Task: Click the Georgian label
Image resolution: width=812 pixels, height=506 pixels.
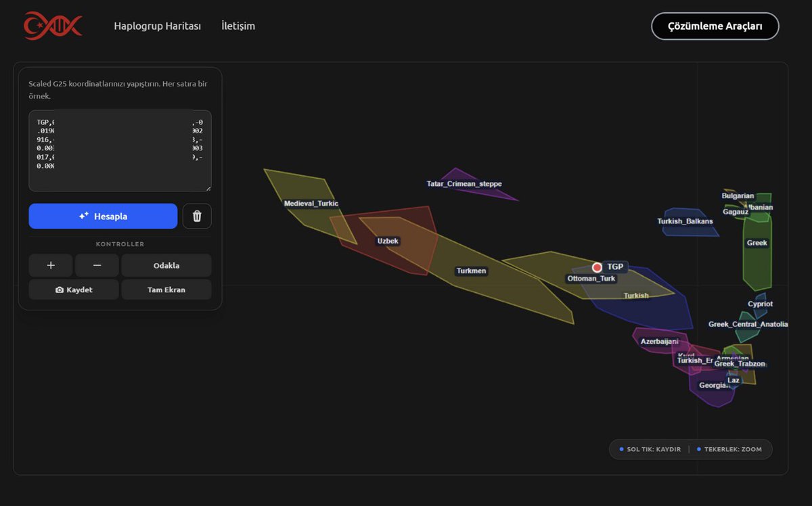Action: (x=714, y=386)
